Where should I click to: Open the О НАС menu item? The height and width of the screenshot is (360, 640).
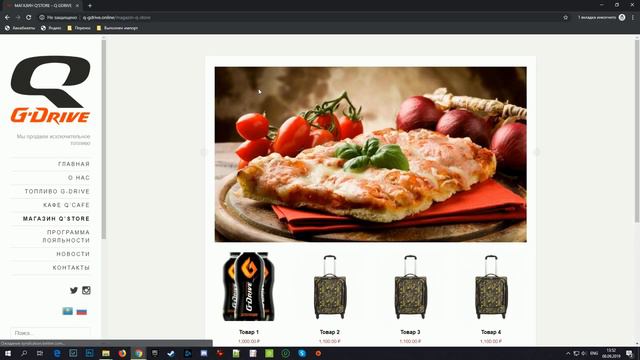point(79,178)
